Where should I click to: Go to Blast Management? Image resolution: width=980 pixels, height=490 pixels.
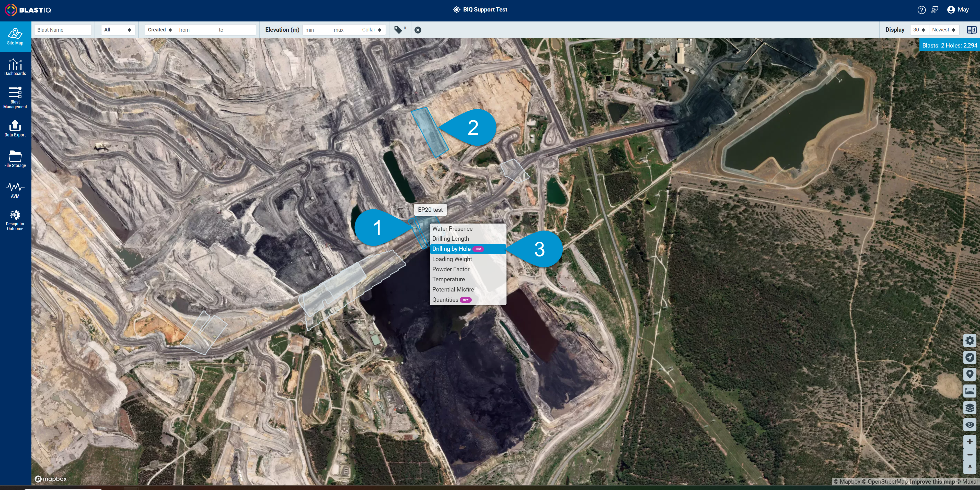click(x=15, y=98)
